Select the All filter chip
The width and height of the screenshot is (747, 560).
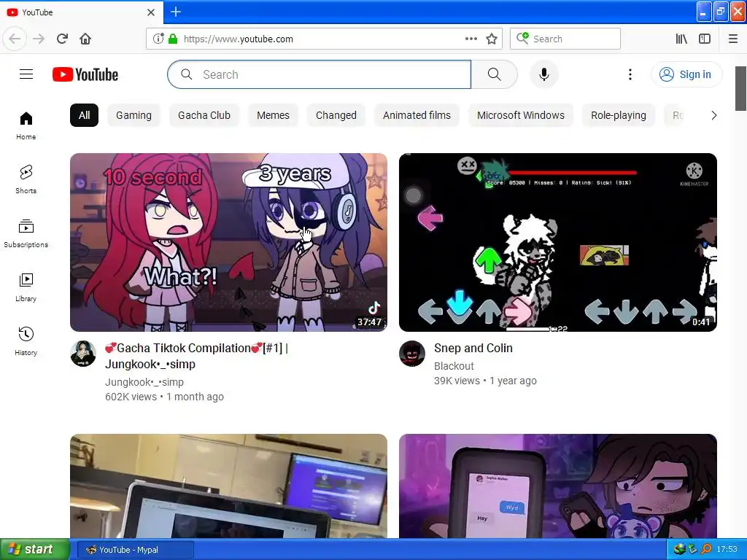pyautogui.click(x=85, y=115)
